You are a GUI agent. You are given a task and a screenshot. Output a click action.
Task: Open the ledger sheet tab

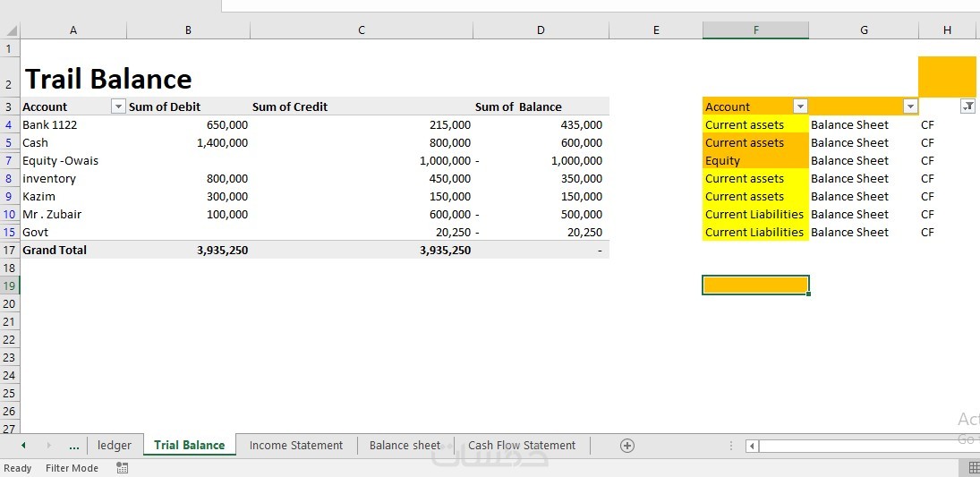pyautogui.click(x=115, y=446)
